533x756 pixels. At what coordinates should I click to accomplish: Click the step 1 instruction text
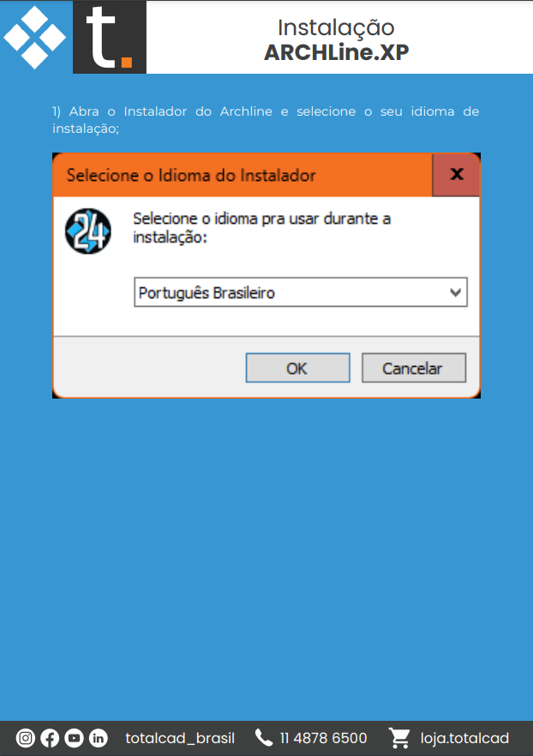[x=266, y=120]
